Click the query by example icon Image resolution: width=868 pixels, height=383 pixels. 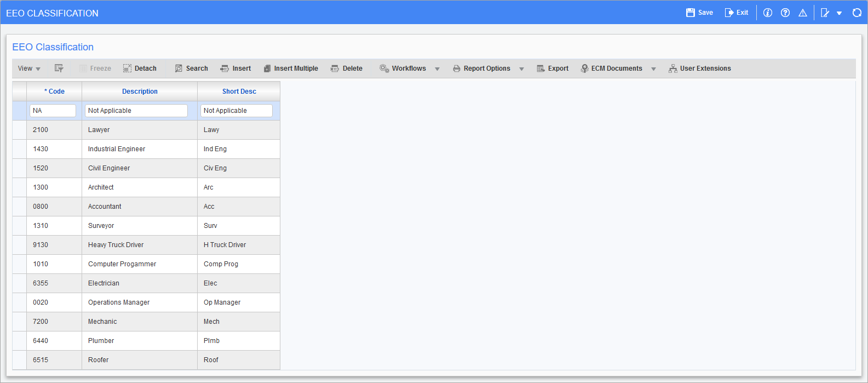point(59,68)
